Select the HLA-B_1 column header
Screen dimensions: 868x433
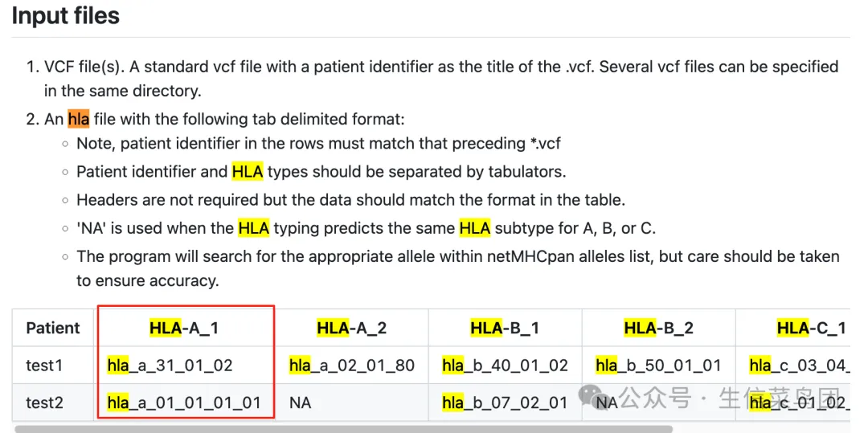tap(505, 328)
